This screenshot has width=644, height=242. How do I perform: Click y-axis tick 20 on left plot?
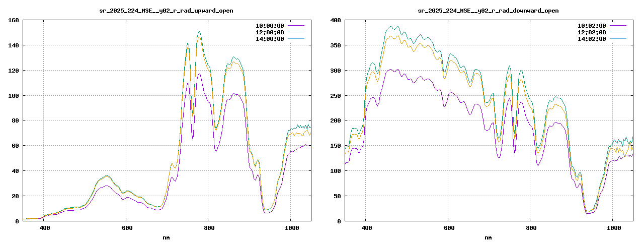coord(15,196)
